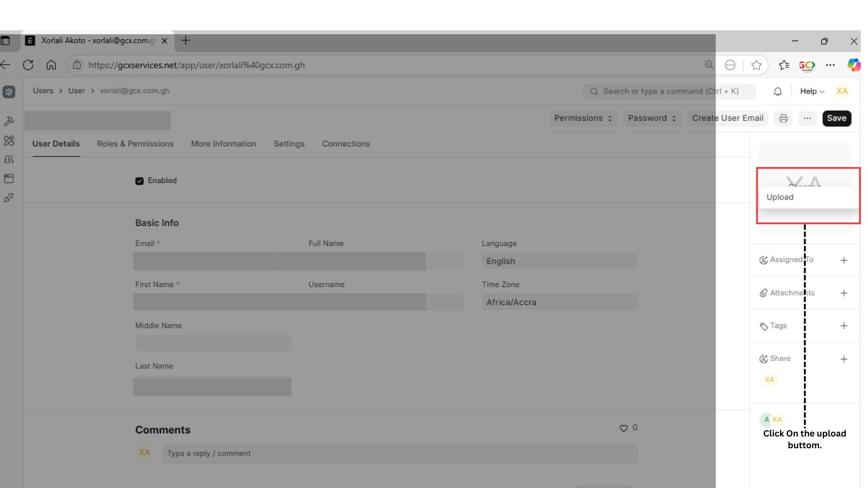Share document with plus icon

coord(844,359)
